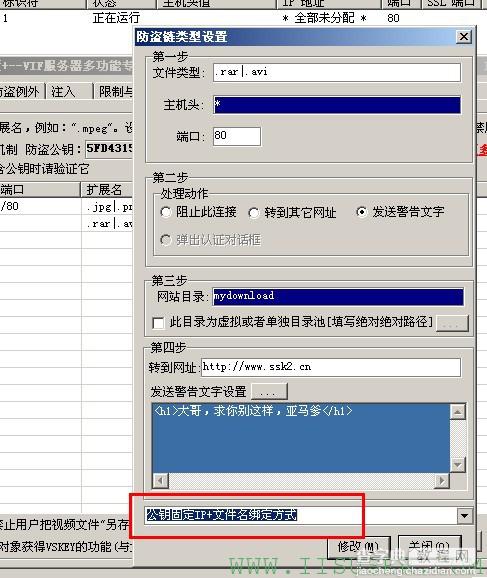
Task: Edit the 文件类型 field with .rar|.avi
Action: tap(337, 72)
